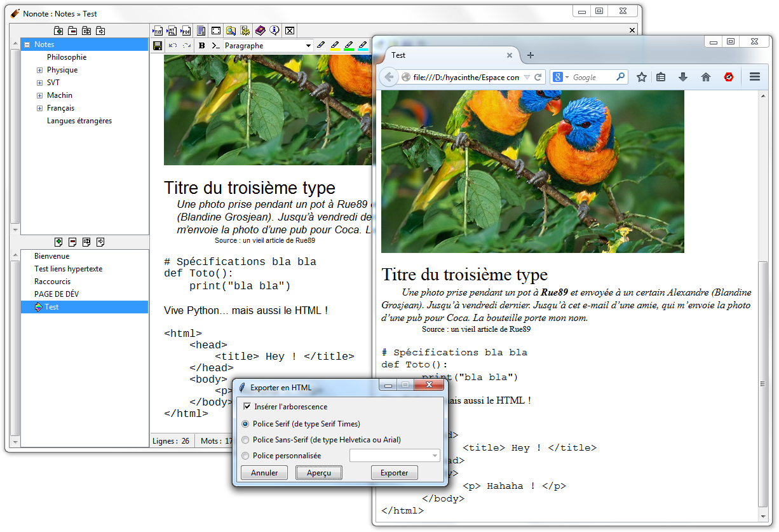Screen dimensions: 779x532
Task: Apply the cyan highlighter color
Action: coord(363,46)
